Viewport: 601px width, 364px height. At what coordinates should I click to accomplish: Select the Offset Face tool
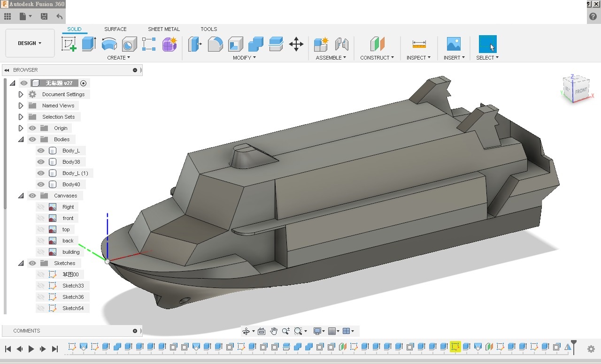pyautogui.click(x=276, y=44)
